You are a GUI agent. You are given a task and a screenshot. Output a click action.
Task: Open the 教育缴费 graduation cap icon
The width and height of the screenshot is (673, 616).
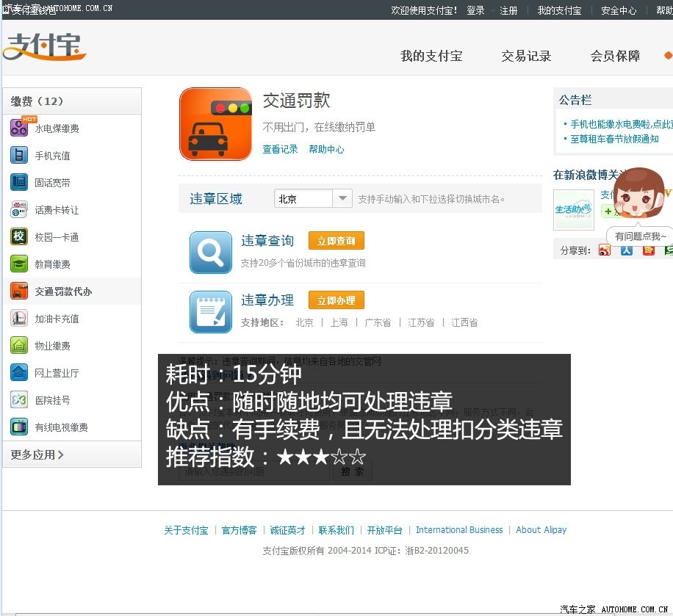click(x=19, y=264)
